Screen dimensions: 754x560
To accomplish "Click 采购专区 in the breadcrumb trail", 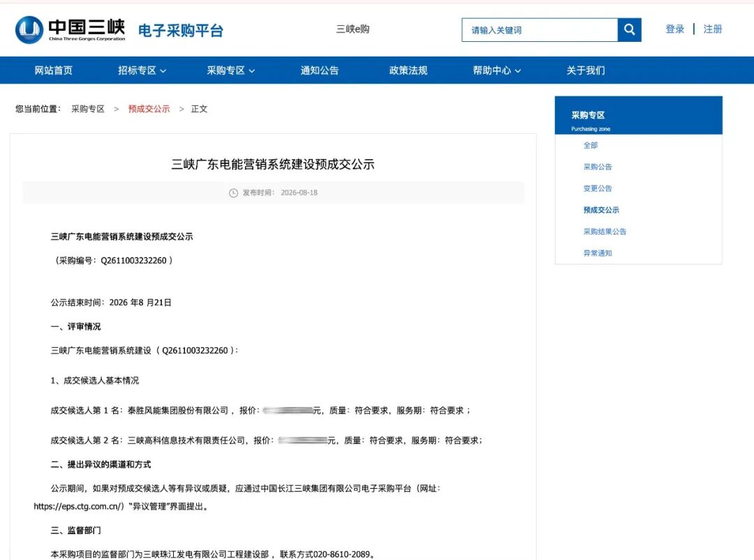I will (88, 109).
